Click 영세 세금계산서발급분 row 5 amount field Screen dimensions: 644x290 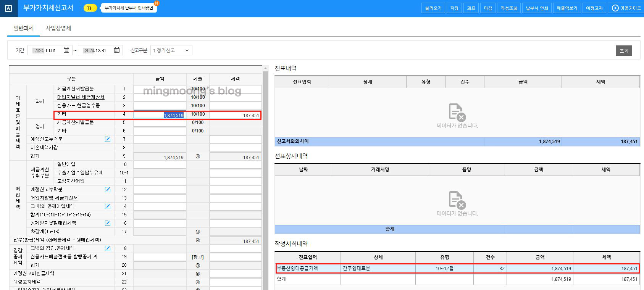[160, 122]
